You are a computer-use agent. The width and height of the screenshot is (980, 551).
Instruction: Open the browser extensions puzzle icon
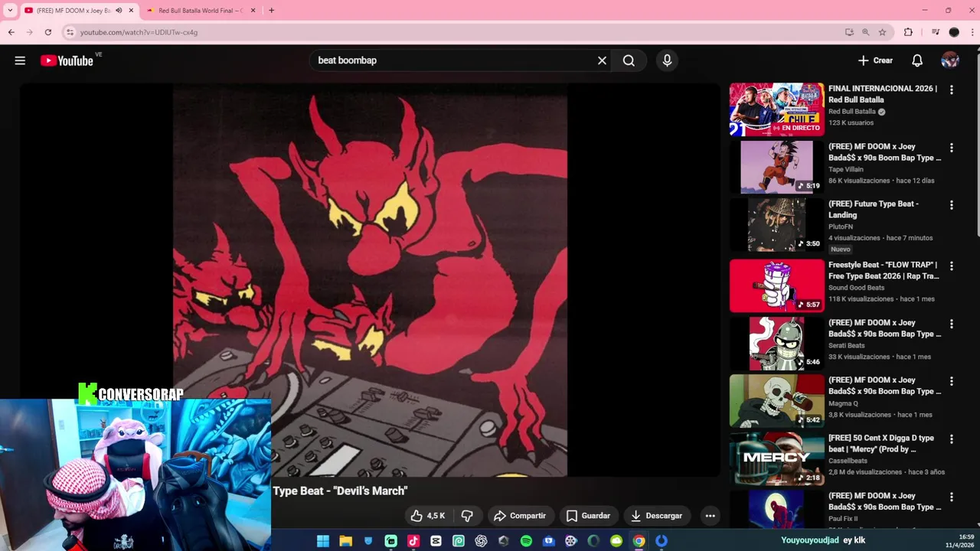click(908, 32)
